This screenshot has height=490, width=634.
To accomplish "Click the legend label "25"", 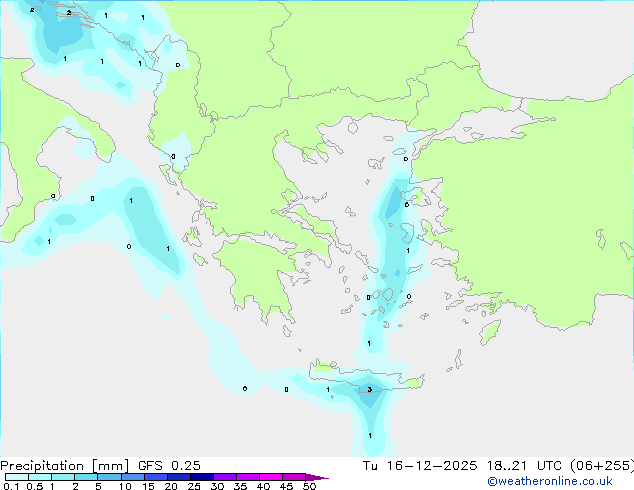I will point(194,486).
